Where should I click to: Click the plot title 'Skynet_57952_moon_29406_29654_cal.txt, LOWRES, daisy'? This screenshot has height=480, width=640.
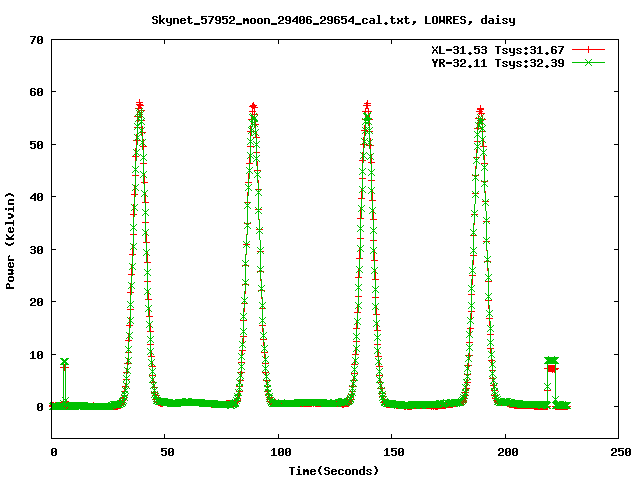click(333, 20)
